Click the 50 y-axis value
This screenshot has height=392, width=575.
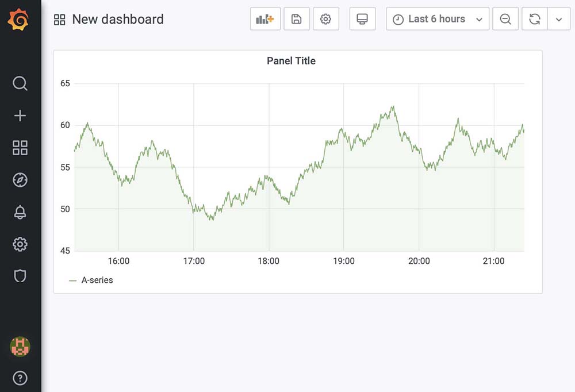[65, 209]
